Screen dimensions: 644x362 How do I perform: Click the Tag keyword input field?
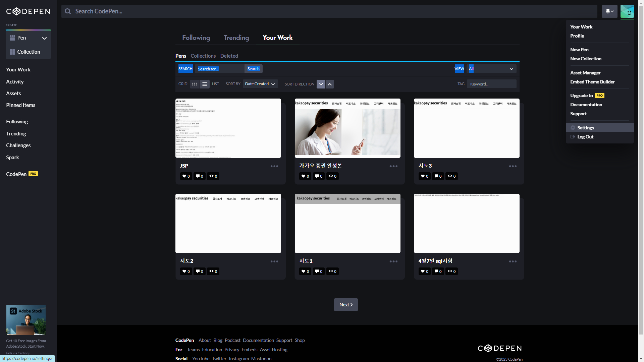[491, 84]
